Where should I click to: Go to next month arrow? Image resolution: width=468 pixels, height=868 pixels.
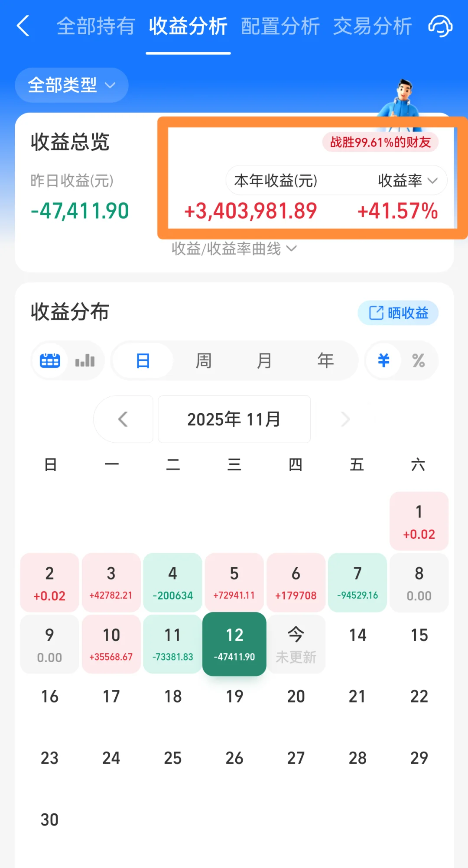click(x=345, y=419)
